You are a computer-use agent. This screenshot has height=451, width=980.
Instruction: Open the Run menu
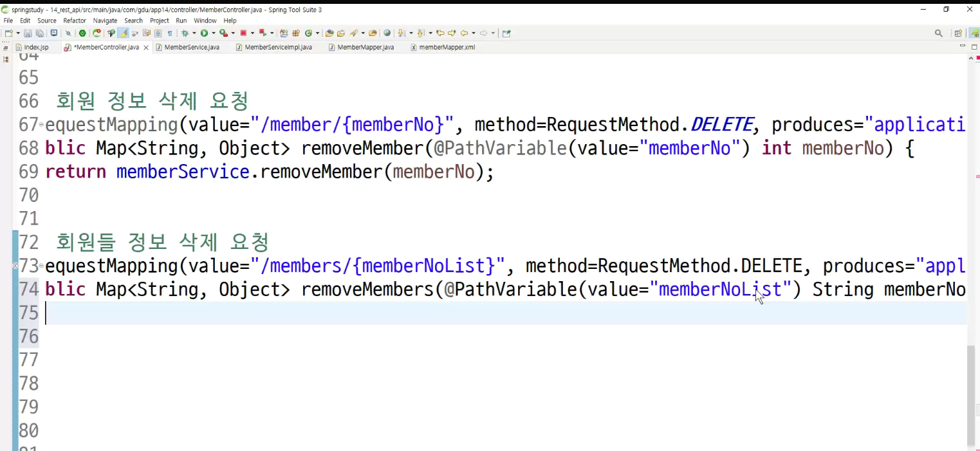(181, 21)
